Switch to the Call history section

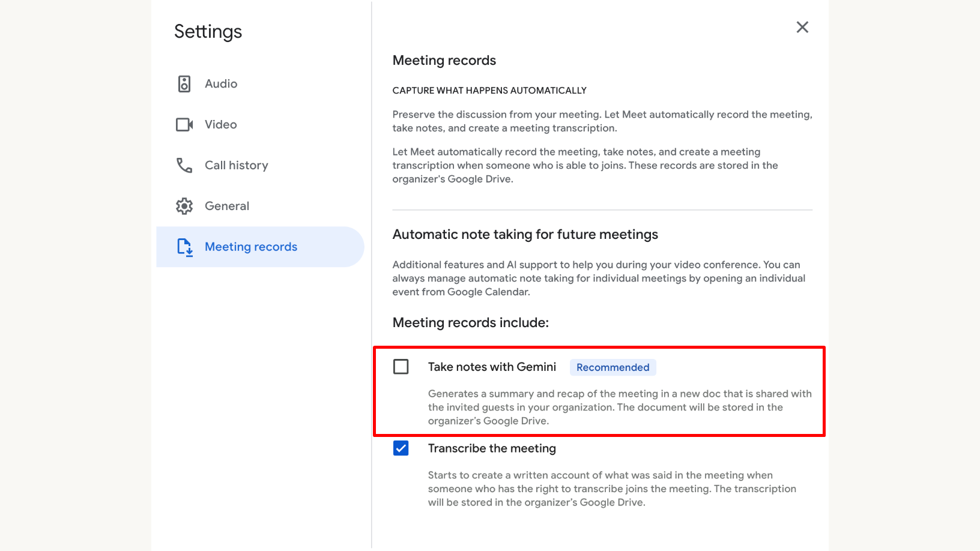[236, 165]
